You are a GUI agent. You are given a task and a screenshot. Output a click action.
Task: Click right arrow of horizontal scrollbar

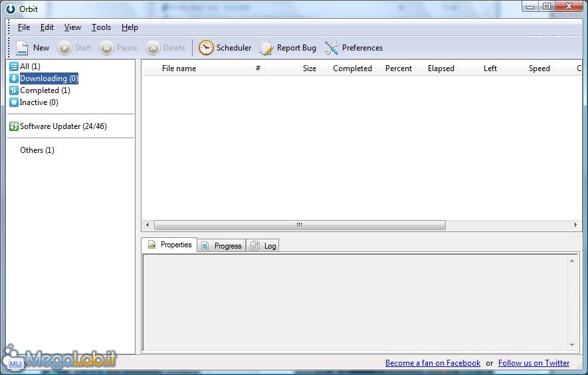[577, 225]
